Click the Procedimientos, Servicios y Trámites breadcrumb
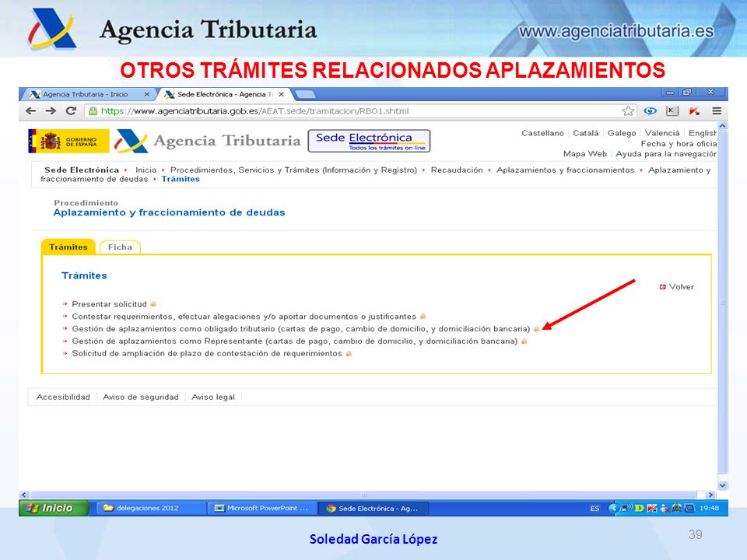 click(293, 170)
